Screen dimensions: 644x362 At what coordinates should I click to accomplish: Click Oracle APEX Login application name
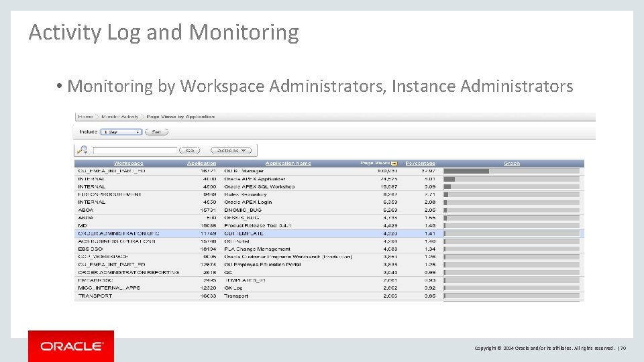248,202
